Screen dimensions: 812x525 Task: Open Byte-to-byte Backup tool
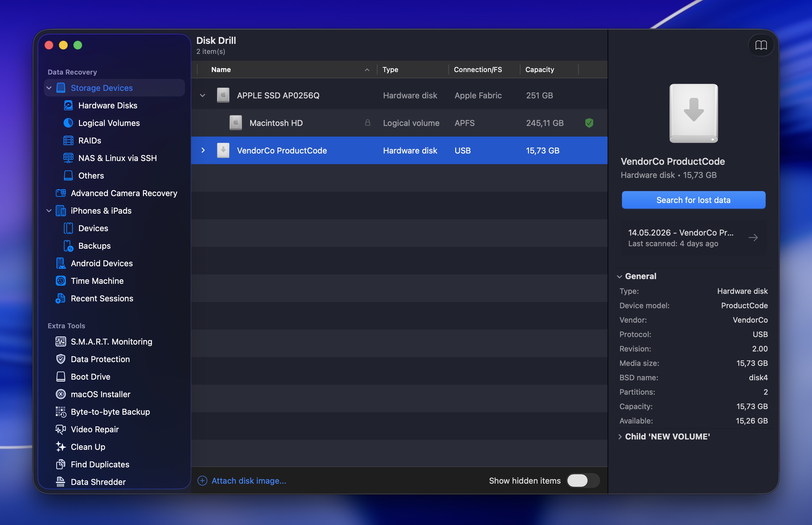[115, 412]
